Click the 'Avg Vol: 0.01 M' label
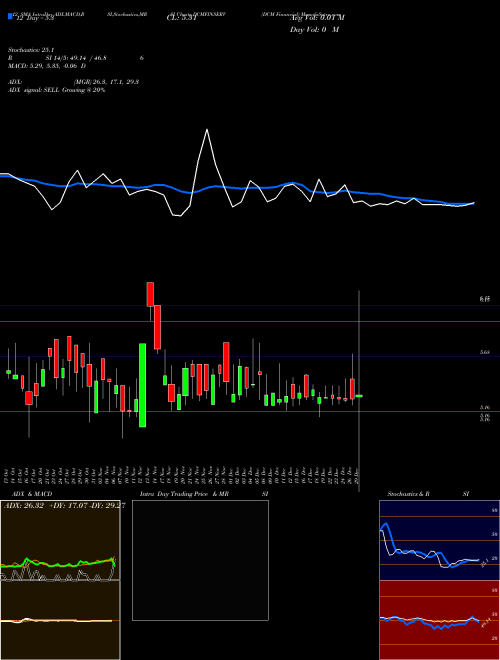Screen dimensions: 500x660 click(317, 18)
